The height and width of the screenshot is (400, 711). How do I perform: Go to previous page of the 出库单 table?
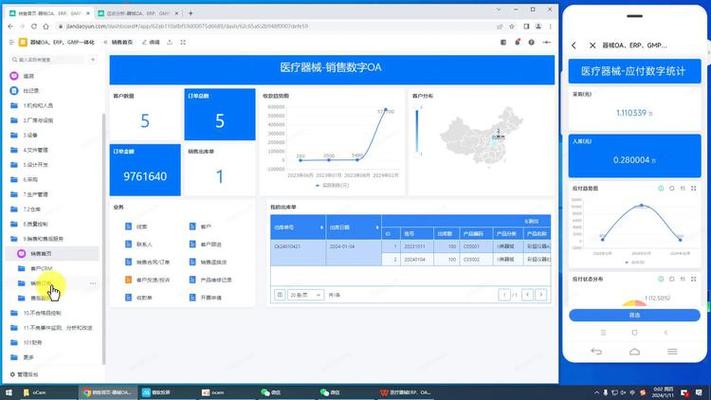[x=527, y=295]
